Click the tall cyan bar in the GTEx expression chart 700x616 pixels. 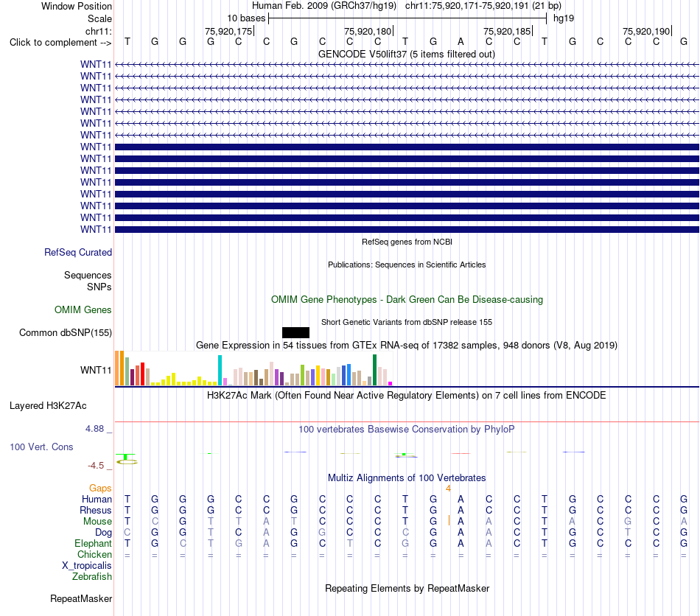click(x=220, y=370)
